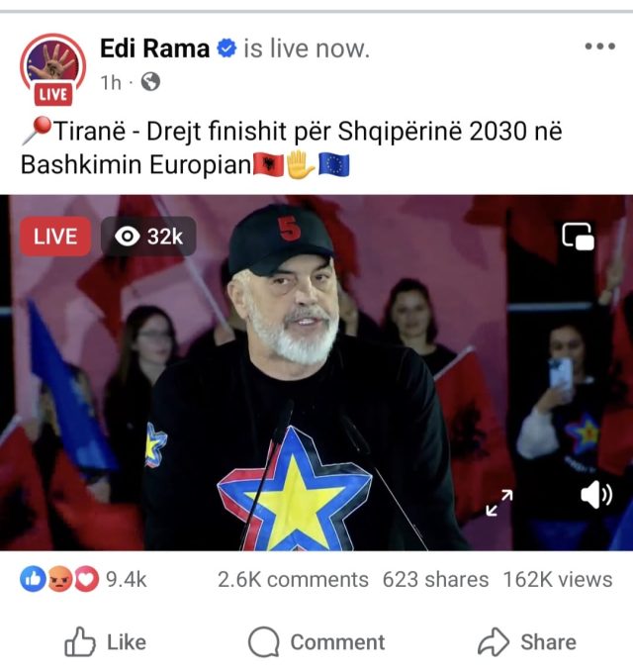The width and height of the screenshot is (633, 672).
Task: Click the live video frame
Action: [316, 373]
